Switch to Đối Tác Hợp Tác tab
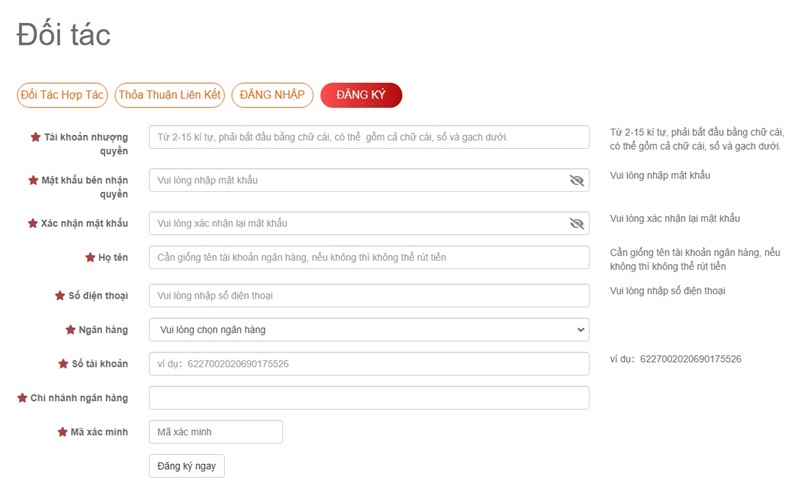This screenshot has height=500, width=800. [62, 95]
